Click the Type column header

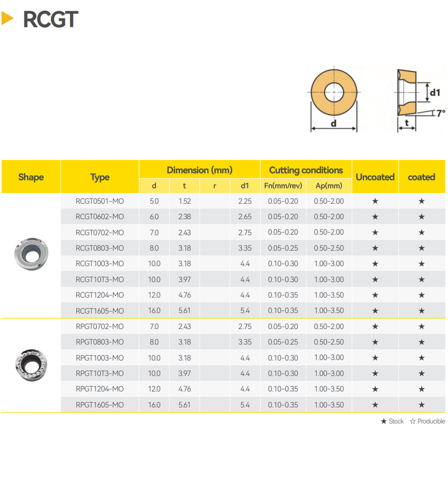[x=100, y=177]
